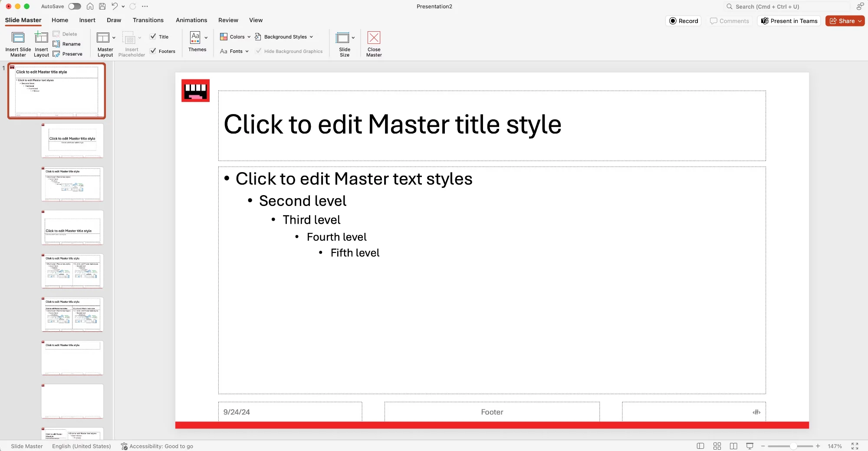The image size is (868, 451).
Task: Expand the Colors dropdown arrow
Action: [x=249, y=37]
